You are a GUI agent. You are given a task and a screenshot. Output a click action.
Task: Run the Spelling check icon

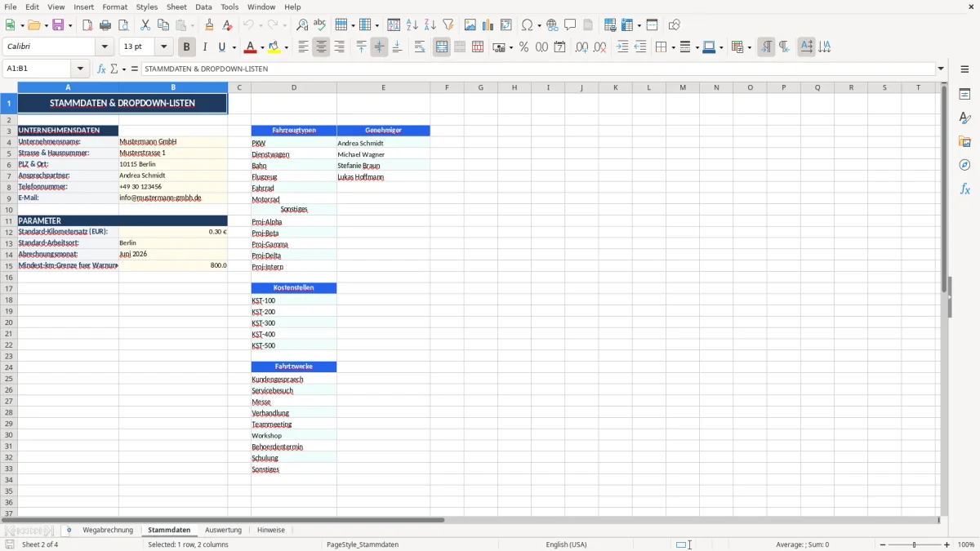320,25
